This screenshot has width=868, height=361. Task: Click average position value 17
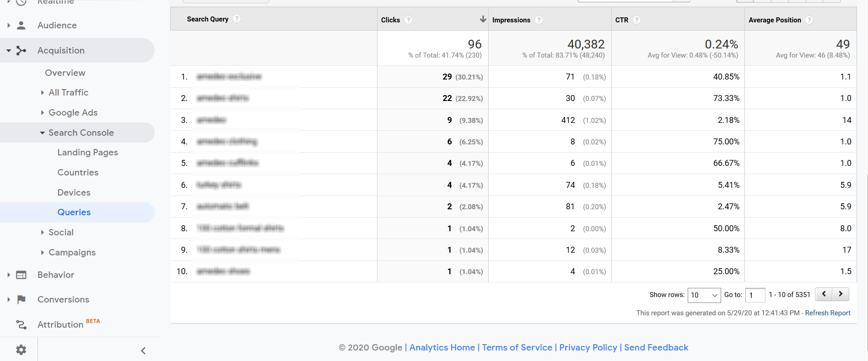pyautogui.click(x=846, y=250)
